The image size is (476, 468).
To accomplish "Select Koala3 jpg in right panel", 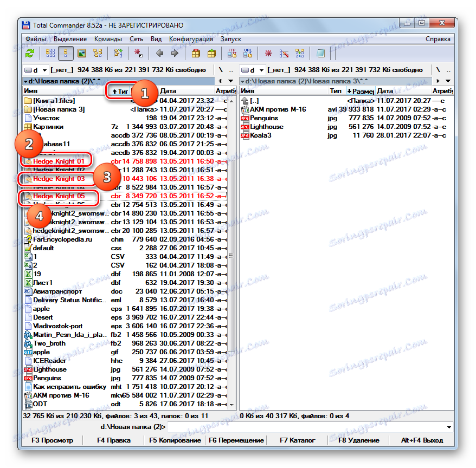I will point(346,135).
